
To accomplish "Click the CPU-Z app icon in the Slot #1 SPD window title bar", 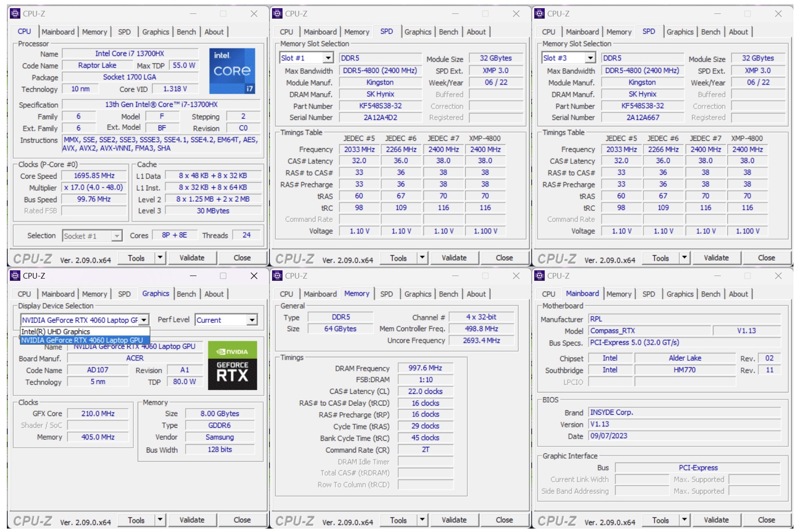I will pyautogui.click(x=278, y=14).
